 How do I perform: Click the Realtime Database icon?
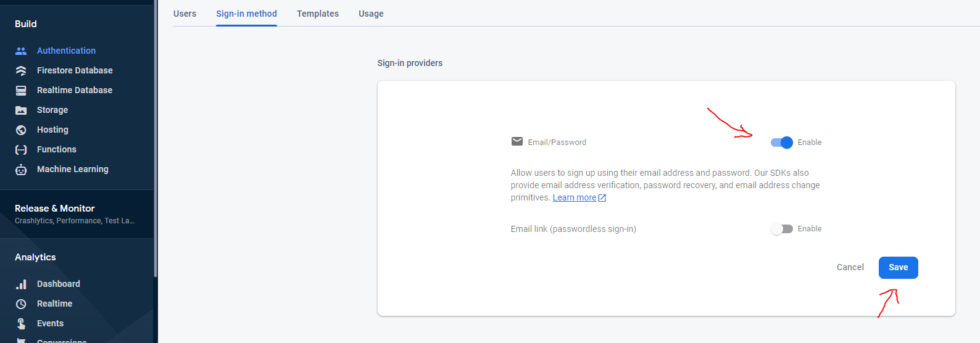(x=21, y=90)
